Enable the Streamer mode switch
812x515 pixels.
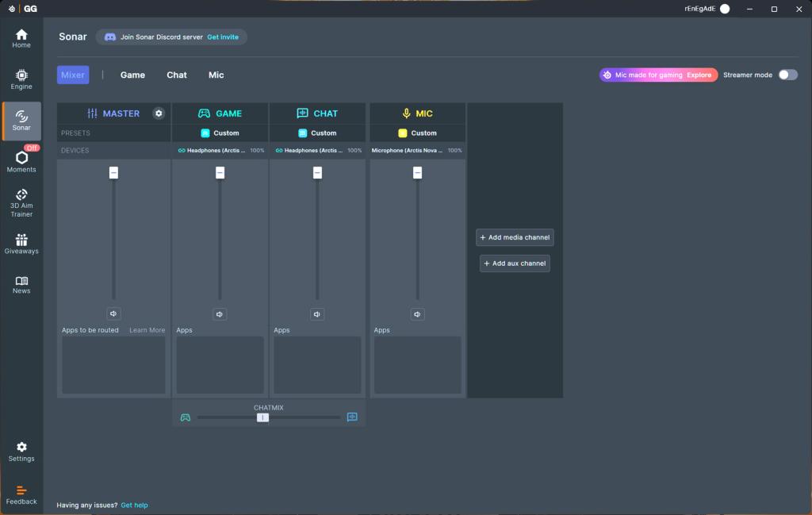click(787, 75)
